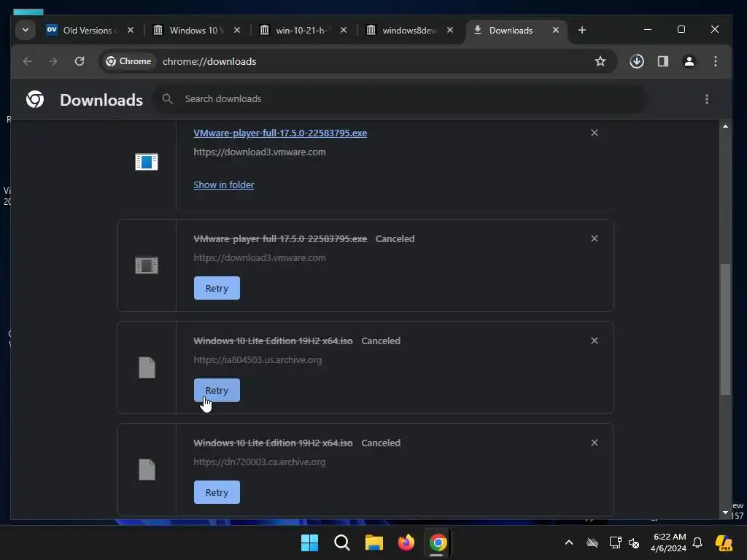This screenshot has width=747, height=560.
Task: Click file icon of dn720003.ca.archive.org entry
Action: pos(147,470)
